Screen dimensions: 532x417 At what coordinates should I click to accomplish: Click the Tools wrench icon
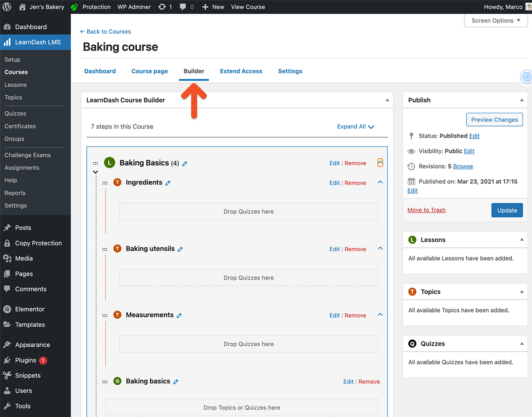[x=7, y=406]
